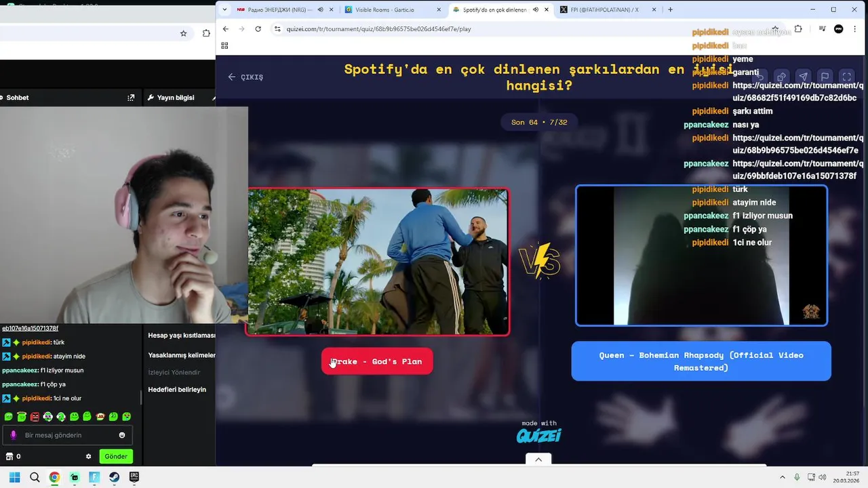Expand the bottom chevron panel
The height and width of the screenshot is (488, 868).
click(538, 460)
